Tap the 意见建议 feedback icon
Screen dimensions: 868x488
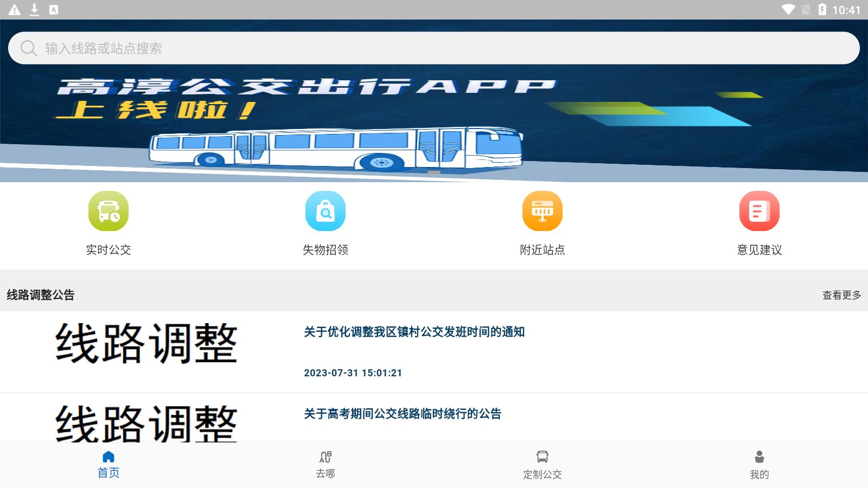759,211
